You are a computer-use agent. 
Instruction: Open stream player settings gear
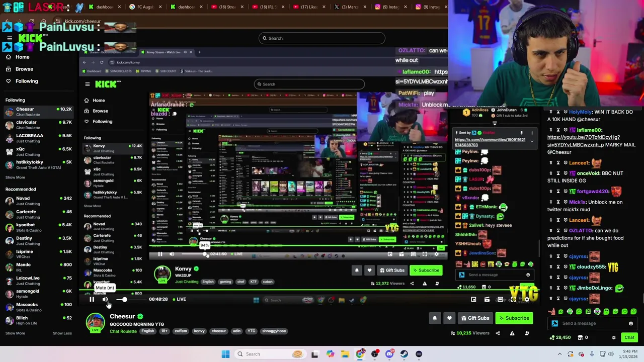click(x=527, y=300)
